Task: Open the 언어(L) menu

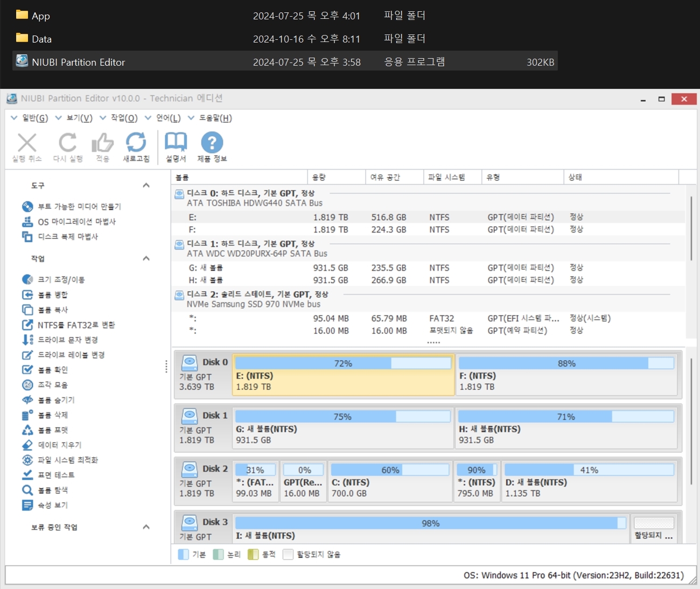Action: click(x=163, y=118)
